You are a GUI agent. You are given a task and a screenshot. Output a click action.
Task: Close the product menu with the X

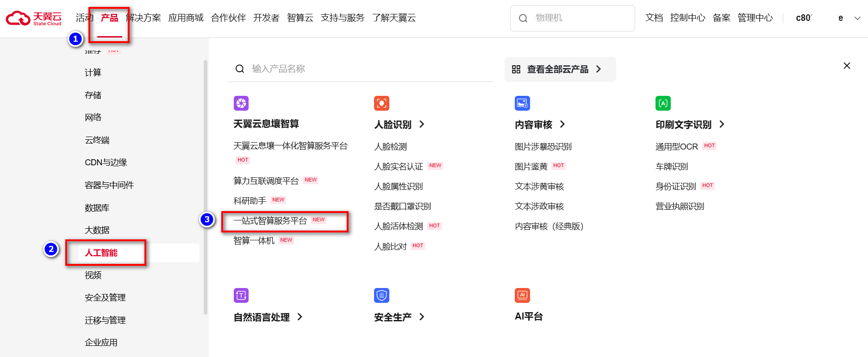coord(847,66)
